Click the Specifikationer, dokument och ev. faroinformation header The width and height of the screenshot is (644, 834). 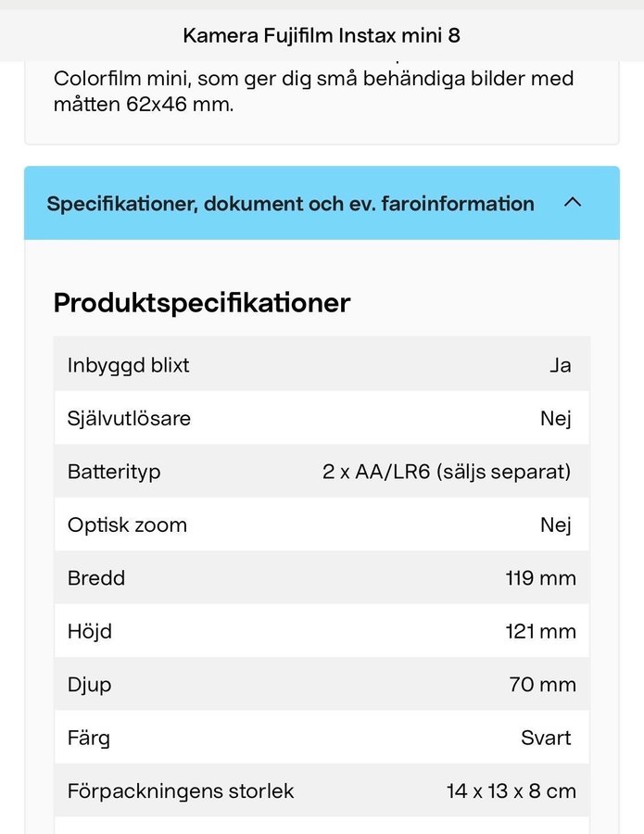click(290, 203)
